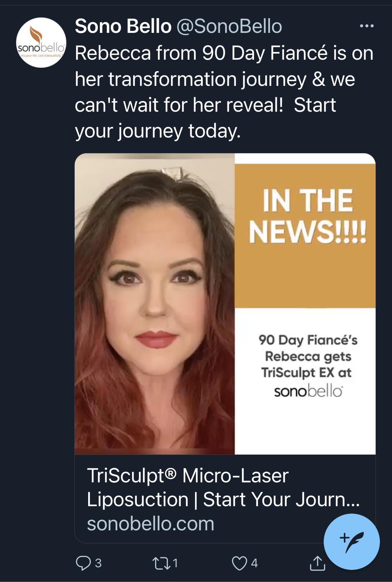Tap the 'Start your journey today' text line

pos(158,131)
